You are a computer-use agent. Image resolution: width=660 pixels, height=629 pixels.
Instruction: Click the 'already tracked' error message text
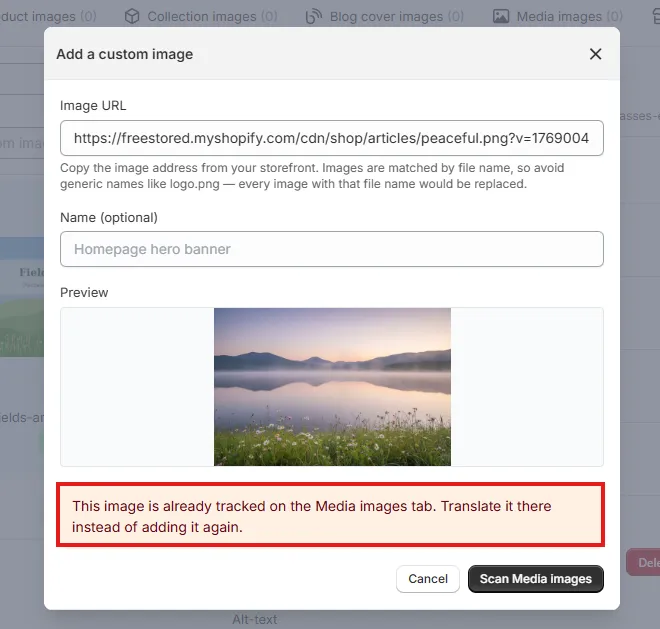(x=311, y=516)
